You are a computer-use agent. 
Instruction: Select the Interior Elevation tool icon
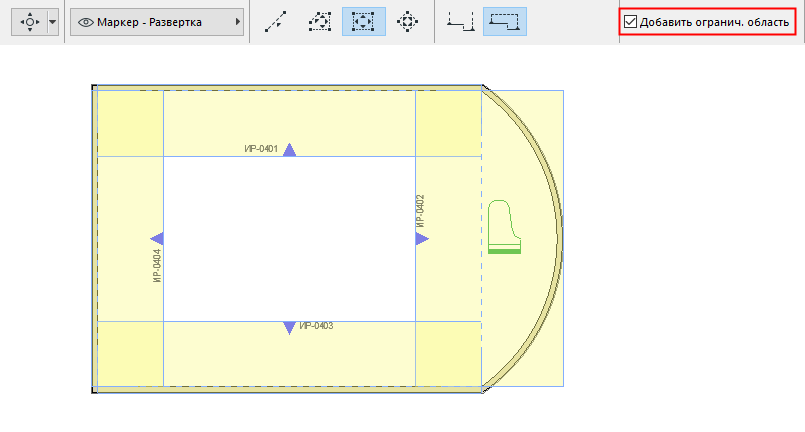pyautogui.click(x=30, y=21)
